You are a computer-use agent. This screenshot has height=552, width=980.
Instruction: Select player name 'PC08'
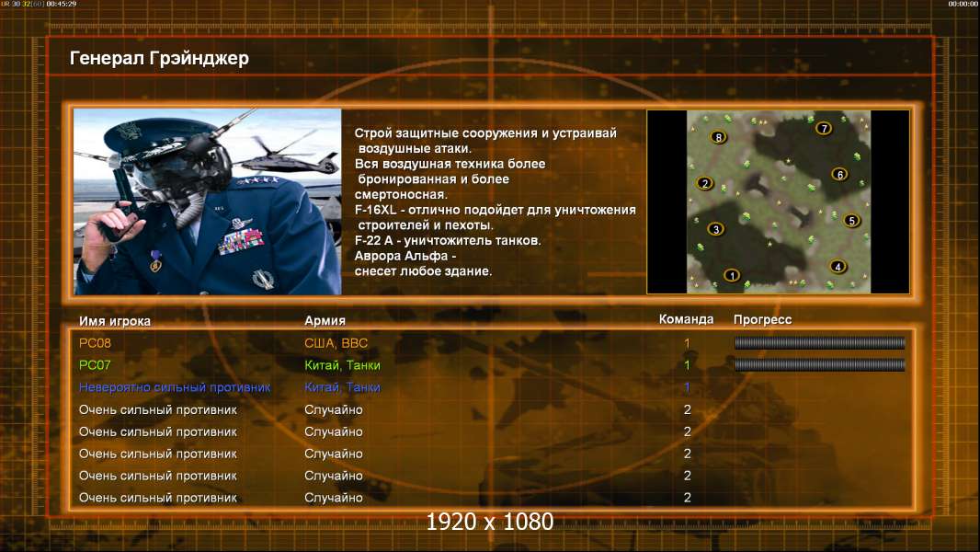click(x=95, y=343)
